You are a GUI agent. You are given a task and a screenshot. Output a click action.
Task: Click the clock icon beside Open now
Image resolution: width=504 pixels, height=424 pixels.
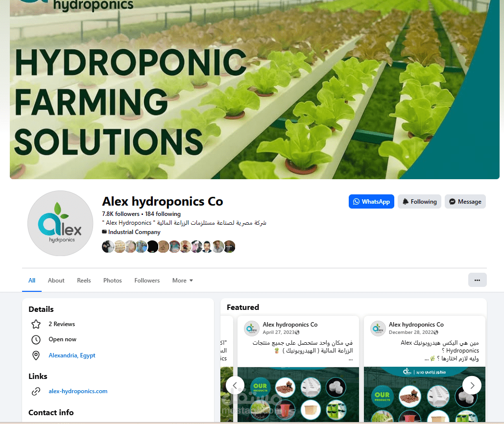tap(36, 339)
